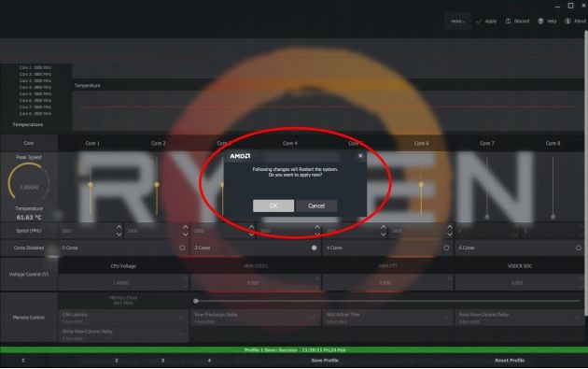
Task: Switch to profile tab C
Action: [23, 361]
